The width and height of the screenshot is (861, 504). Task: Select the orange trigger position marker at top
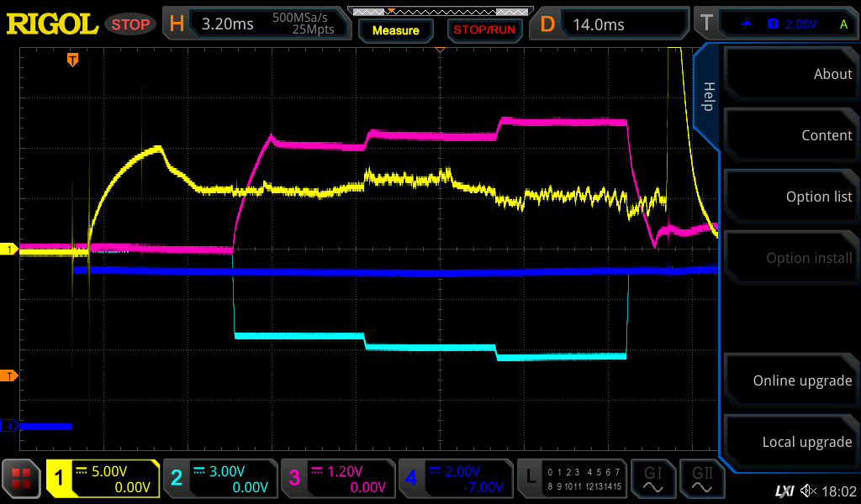click(73, 59)
